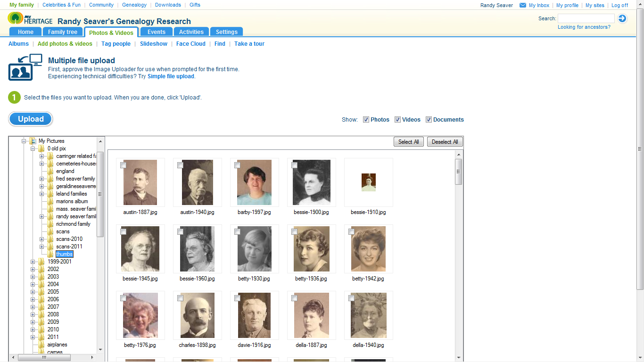This screenshot has height=362, width=644.
Task: Select the marions album folder
Action: click(72, 201)
